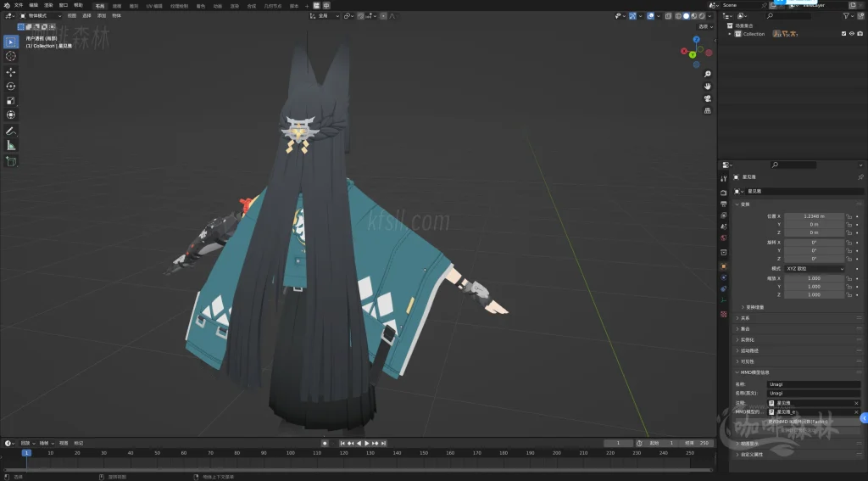868x481 pixels.
Task: Toggle viewport overlays button
Action: (x=650, y=16)
